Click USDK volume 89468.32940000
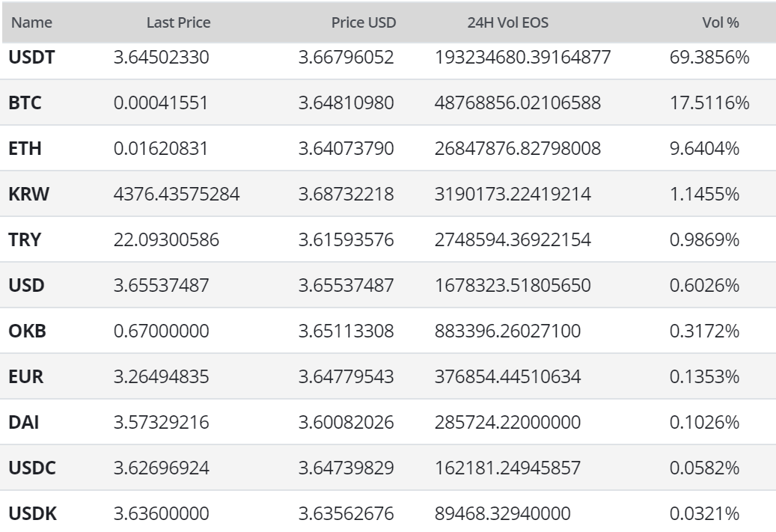The width and height of the screenshot is (776, 532). (503, 514)
